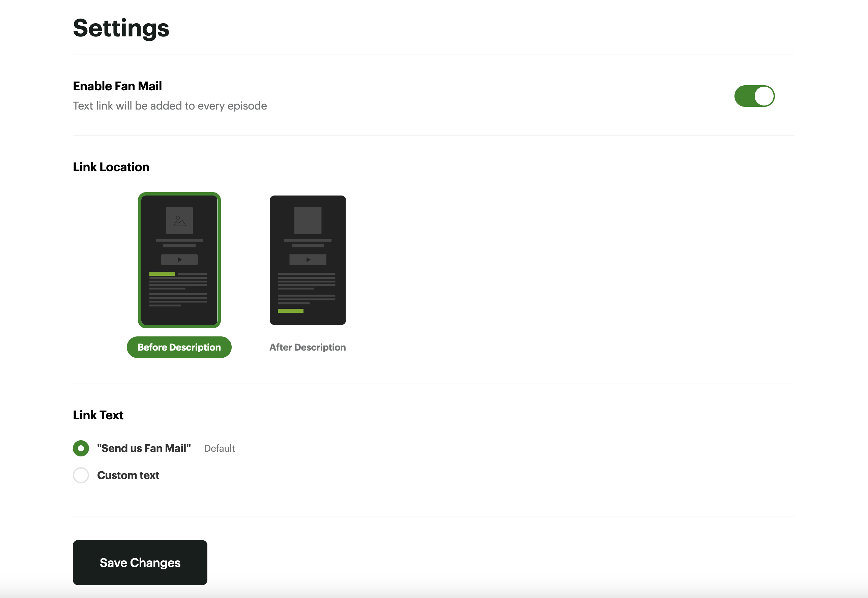This screenshot has height=598, width=868.
Task: Select the "Send us Fan Mail" radio option
Action: [81, 448]
